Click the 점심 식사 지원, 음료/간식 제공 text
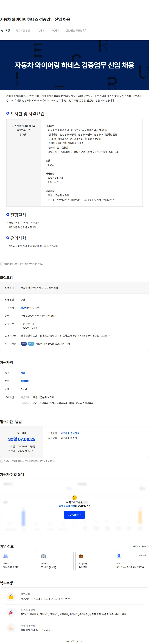The image size is (149, 644). click(36, 630)
